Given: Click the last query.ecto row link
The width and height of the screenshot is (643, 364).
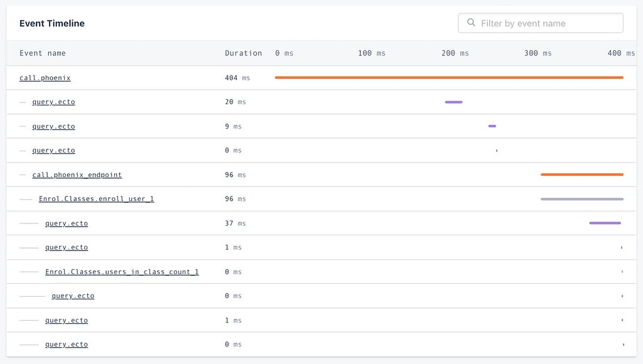Looking at the screenshot, I should (66, 345).
